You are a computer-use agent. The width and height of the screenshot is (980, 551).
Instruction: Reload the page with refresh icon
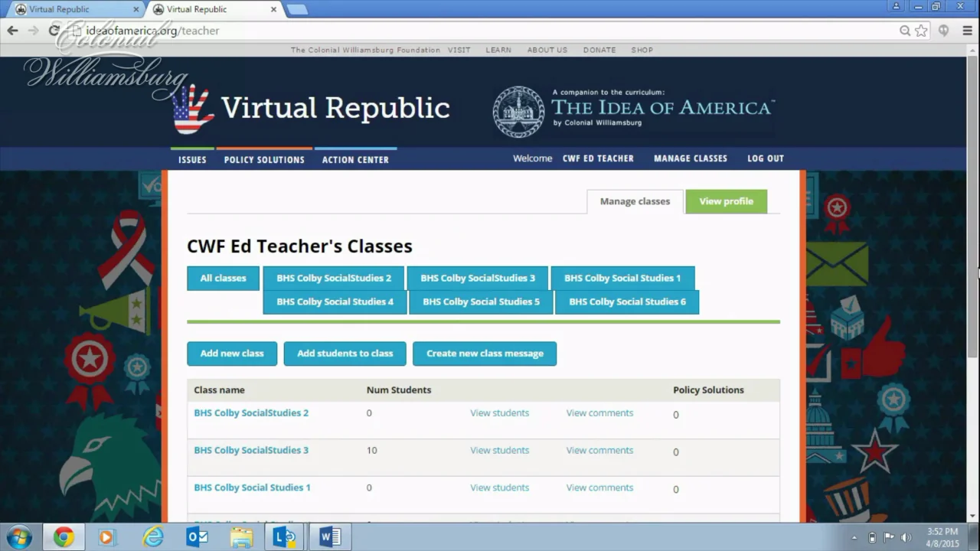(x=54, y=31)
